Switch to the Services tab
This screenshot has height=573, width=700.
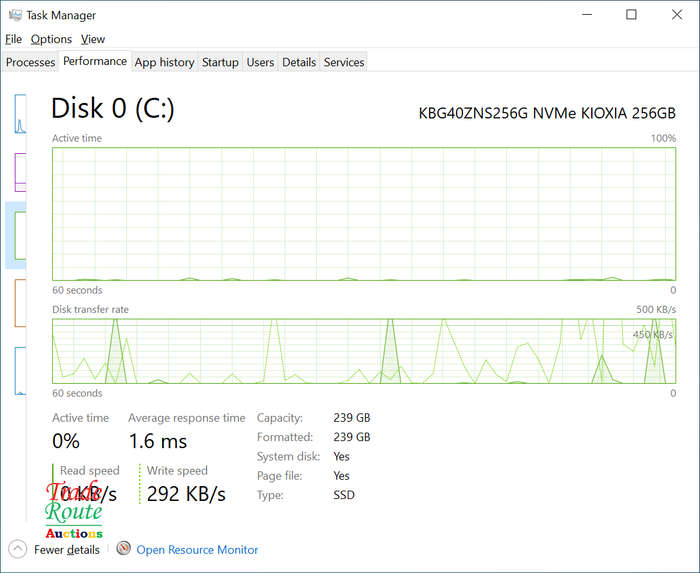tap(344, 62)
